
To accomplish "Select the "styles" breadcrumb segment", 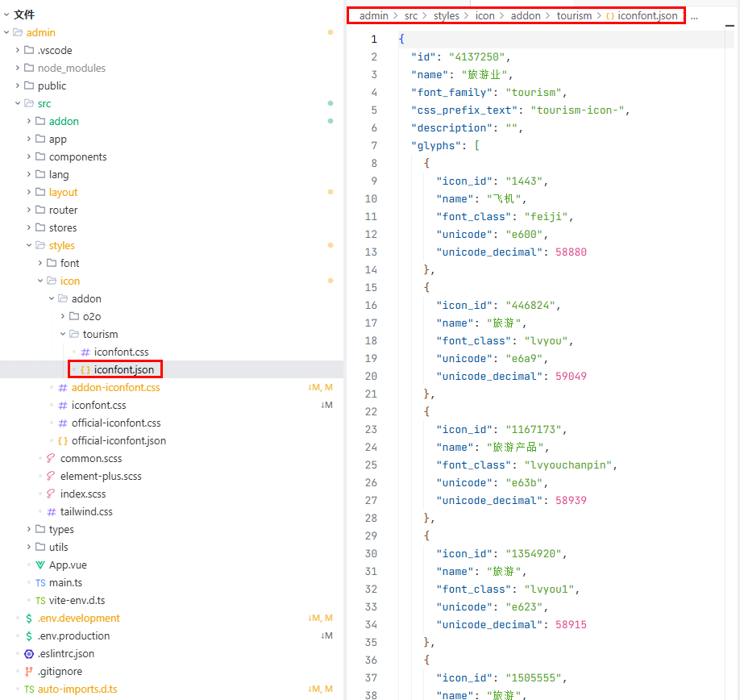I will click(x=446, y=15).
